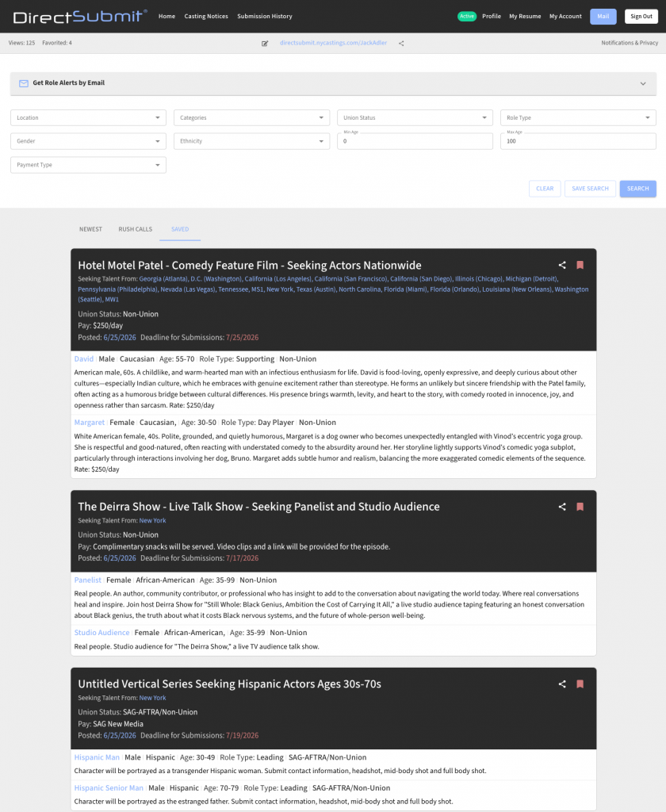666x812 pixels.
Task: Click the Save Search button
Action: coord(590,189)
